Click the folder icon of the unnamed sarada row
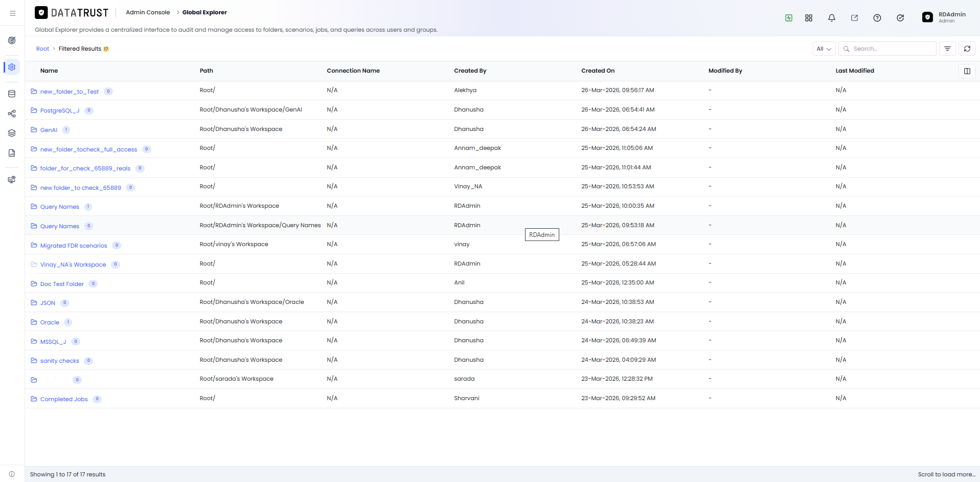980x482 pixels. [34, 380]
